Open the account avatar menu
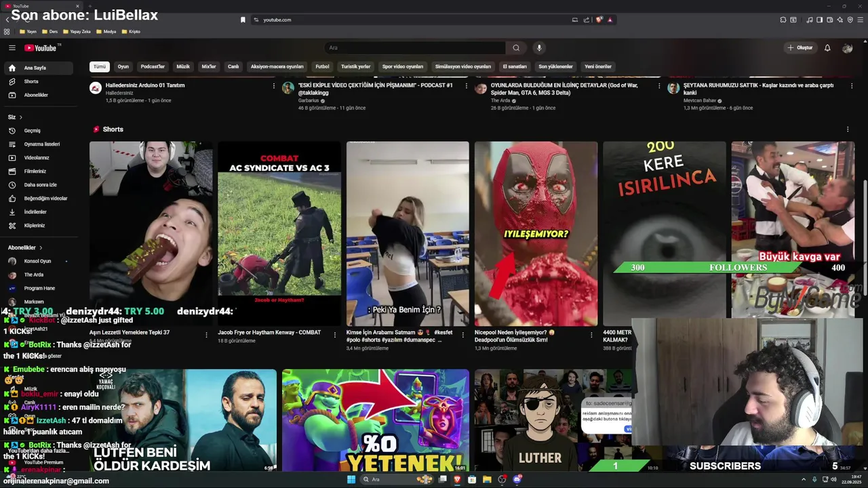 click(x=847, y=47)
